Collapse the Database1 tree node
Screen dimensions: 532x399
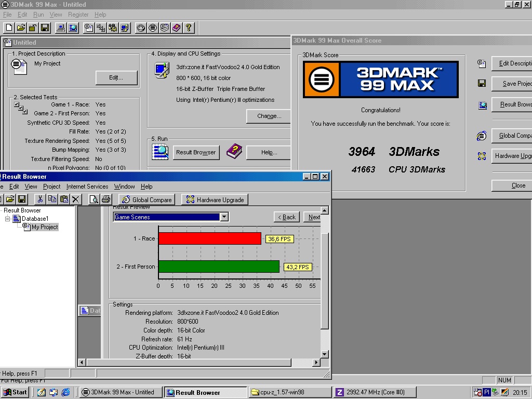[x=7, y=219]
